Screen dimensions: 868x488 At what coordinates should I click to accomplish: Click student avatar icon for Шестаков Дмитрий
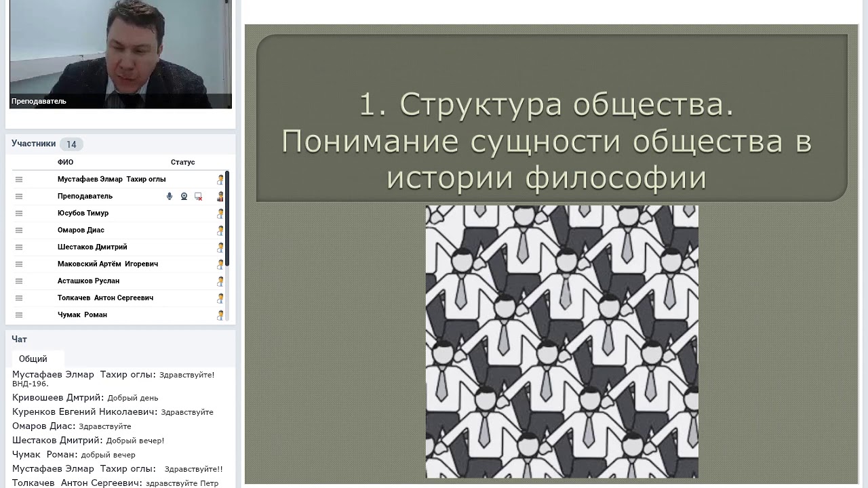point(220,247)
